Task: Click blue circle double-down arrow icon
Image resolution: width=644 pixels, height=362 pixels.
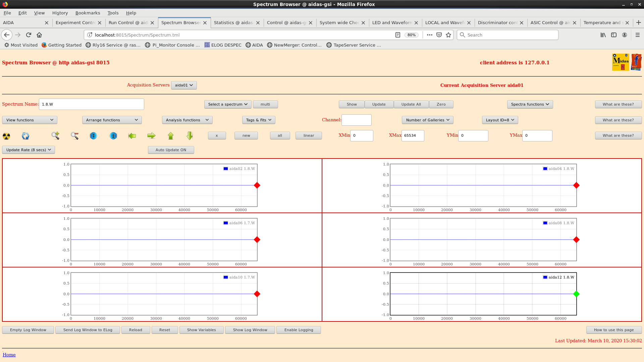Action: point(93,136)
